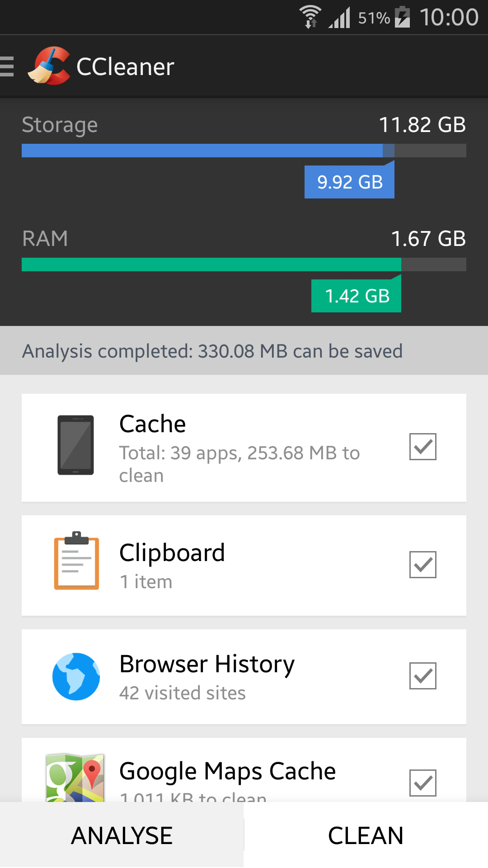Uncheck the Cache checkbox
The image size is (488, 868).
422,447
